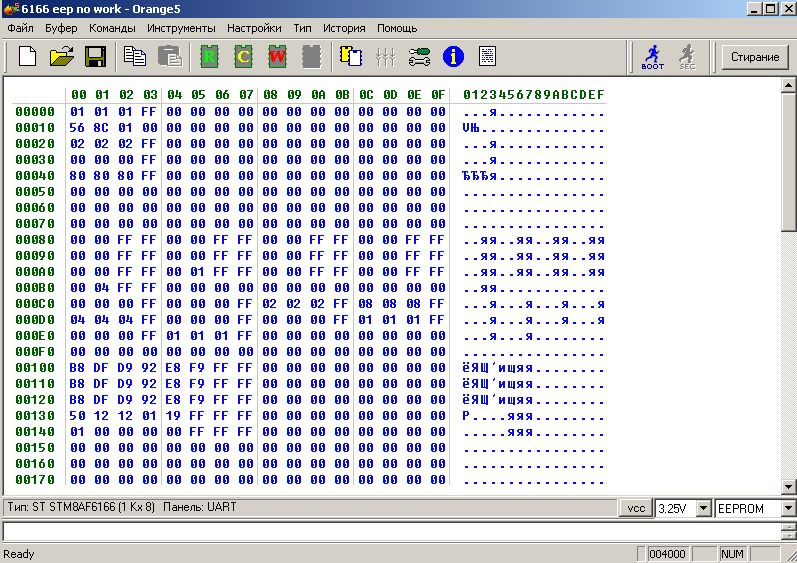Click address label 00170
The width and height of the screenshot is (797, 563).
(x=35, y=480)
